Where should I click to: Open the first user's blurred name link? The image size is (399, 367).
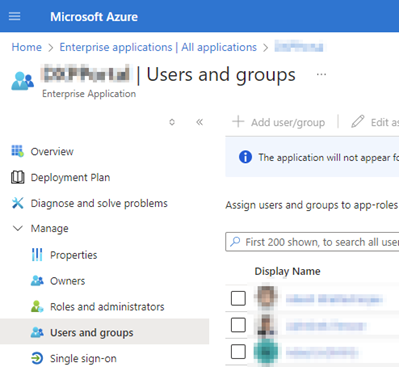(x=334, y=299)
